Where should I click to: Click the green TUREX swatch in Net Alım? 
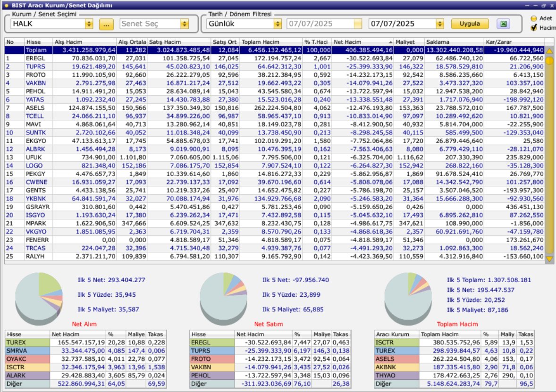tap(28, 342)
